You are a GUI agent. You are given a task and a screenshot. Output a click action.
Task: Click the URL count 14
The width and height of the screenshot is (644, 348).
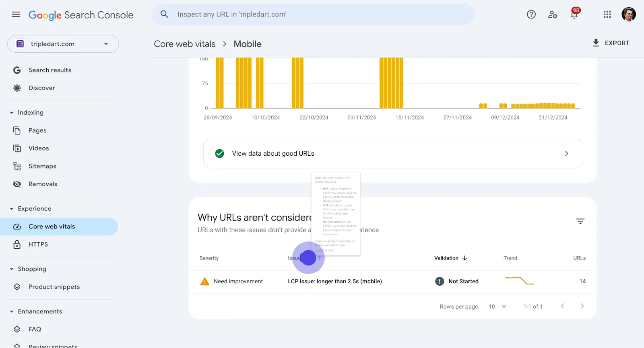tap(582, 282)
